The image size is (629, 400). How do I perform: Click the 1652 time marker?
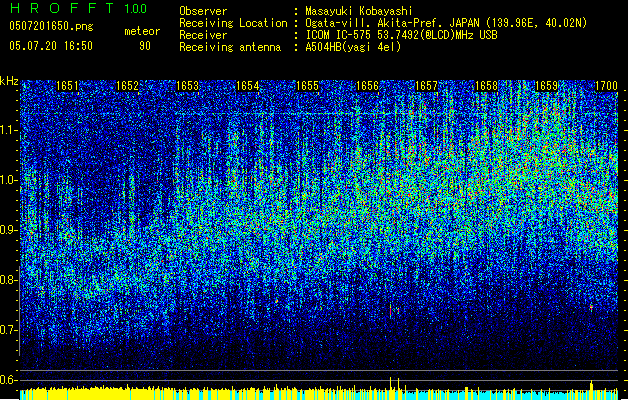pyautogui.click(x=127, y=86)
